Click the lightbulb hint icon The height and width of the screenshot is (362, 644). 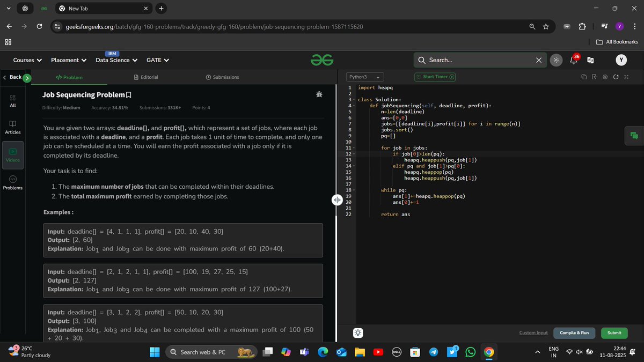tap(358, 333)
